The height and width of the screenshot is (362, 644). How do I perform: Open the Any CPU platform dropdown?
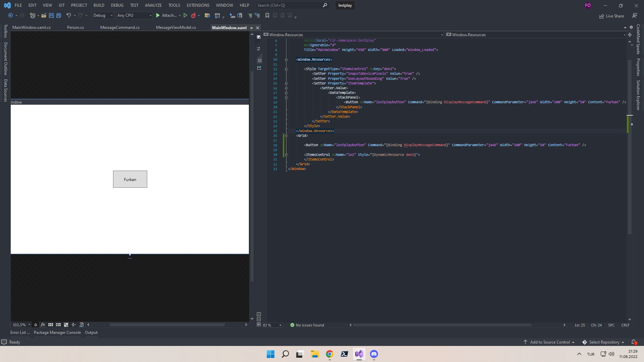(x=134, y=15)
